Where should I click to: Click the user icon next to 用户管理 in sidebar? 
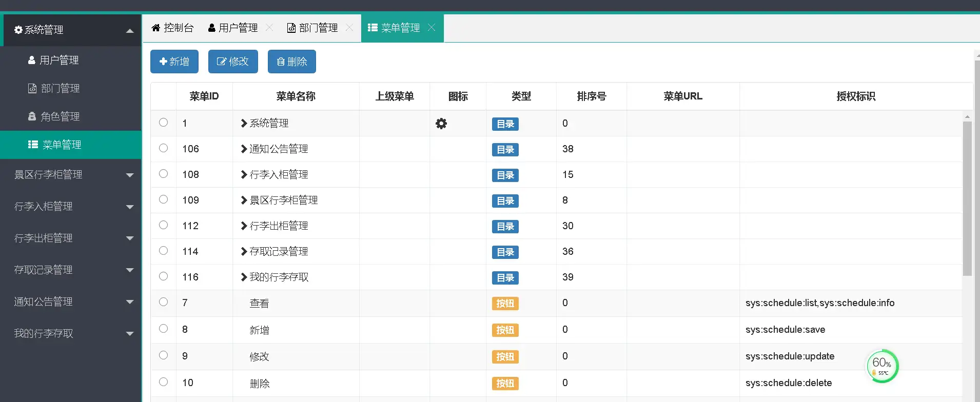(x=32, y=60)
